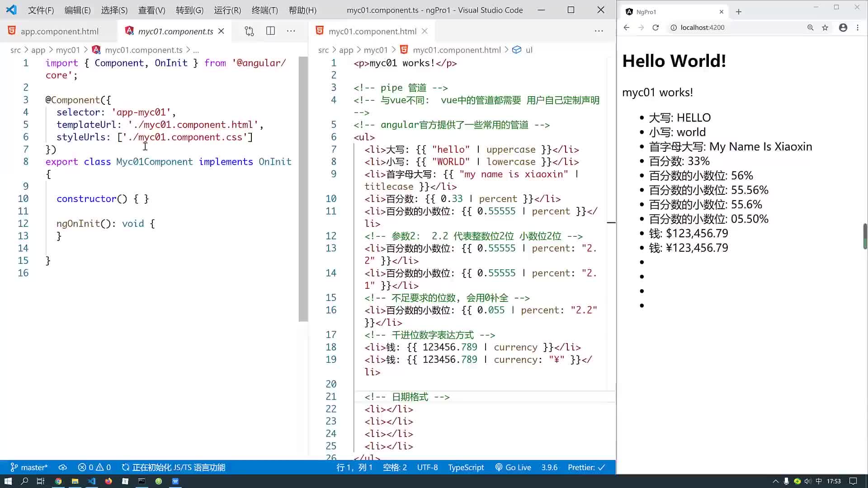Close the NgPro1 browser tab
Viewport: 868px width, 488px height.
[722, 12]
